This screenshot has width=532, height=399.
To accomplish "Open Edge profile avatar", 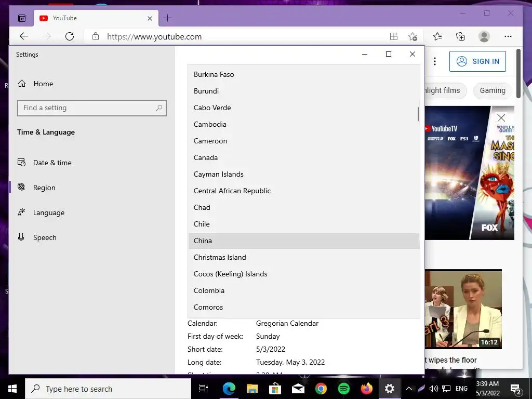I will coord(484,36).
